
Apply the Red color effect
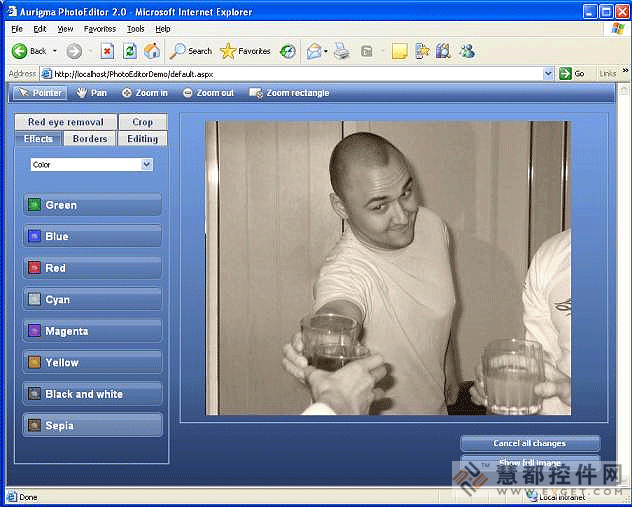92,268
